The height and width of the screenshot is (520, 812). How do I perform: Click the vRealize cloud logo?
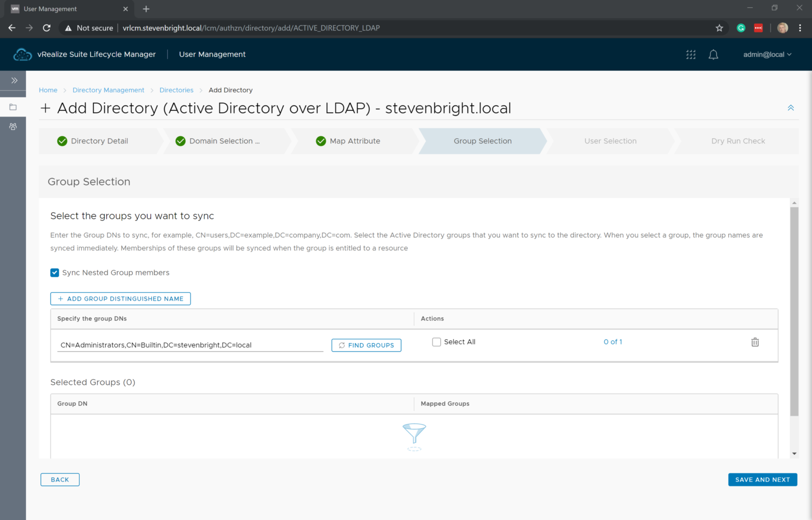pyautogui.click(x=22, y=54)
